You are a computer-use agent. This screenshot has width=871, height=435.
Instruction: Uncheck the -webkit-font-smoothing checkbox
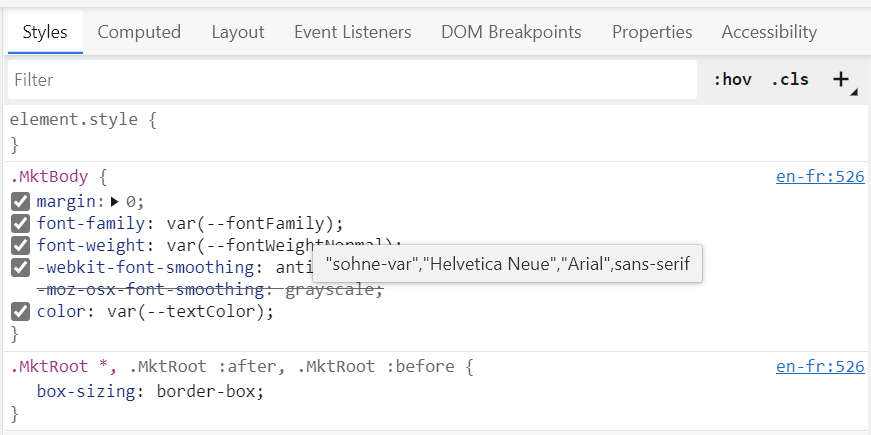pyautogui.click(x=20, y=267)
